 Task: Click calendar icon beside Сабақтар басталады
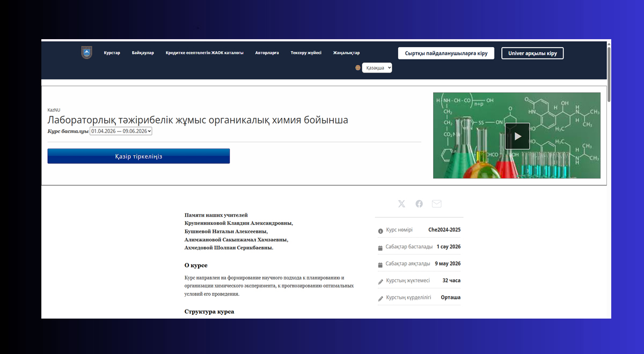tap(380, 248)
